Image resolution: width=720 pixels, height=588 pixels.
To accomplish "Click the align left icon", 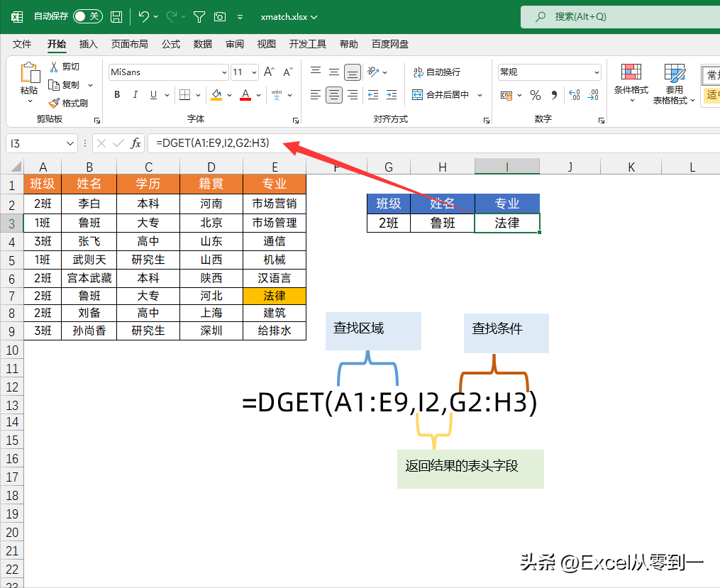I will (316, 95).
